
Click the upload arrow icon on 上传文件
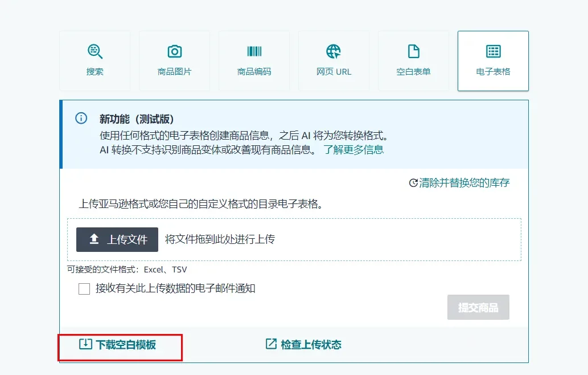click(94, 239)
